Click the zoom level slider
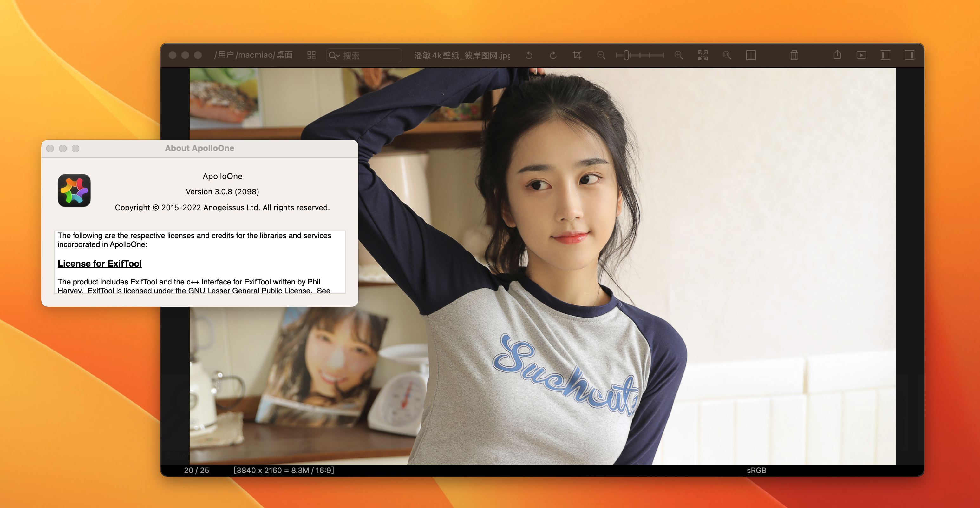Screen dimensions: 980x508 click(x=640, y=56)
